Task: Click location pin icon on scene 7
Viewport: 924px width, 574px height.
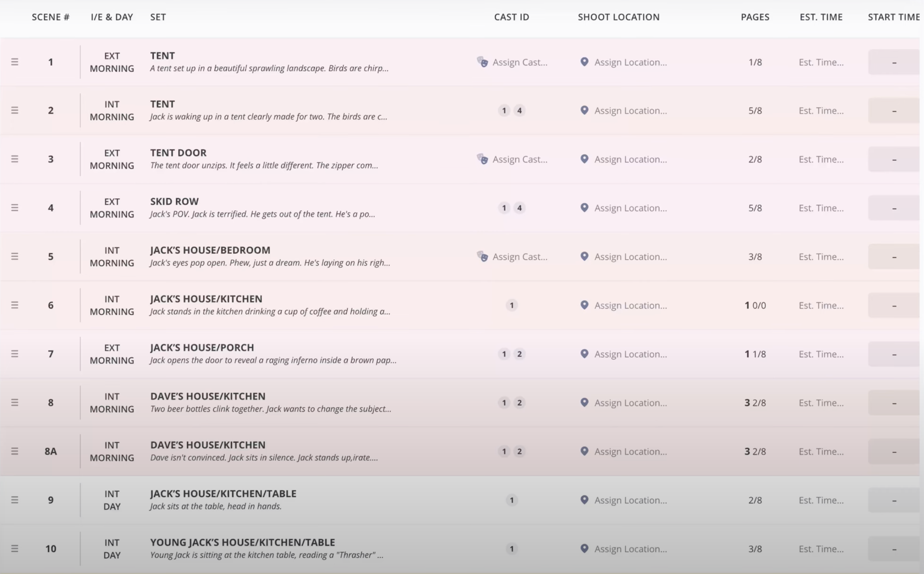Action: tap(584, 353)
